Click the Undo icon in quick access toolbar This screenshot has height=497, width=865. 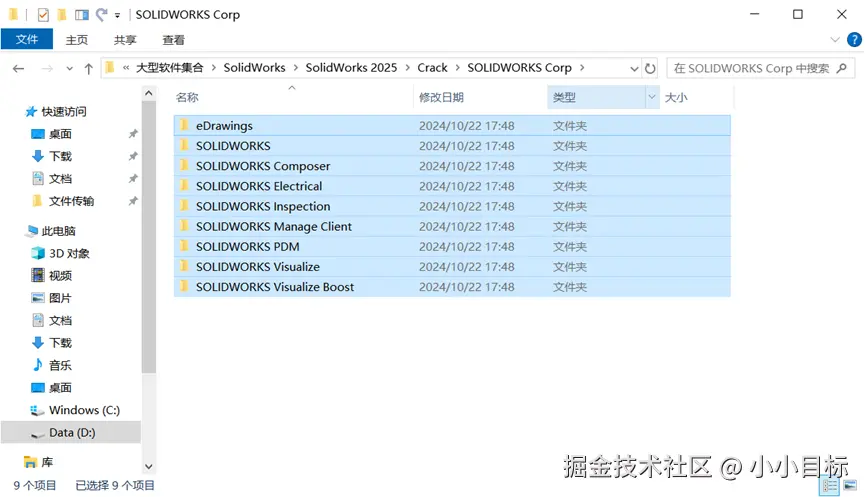[x=102, y=15]
